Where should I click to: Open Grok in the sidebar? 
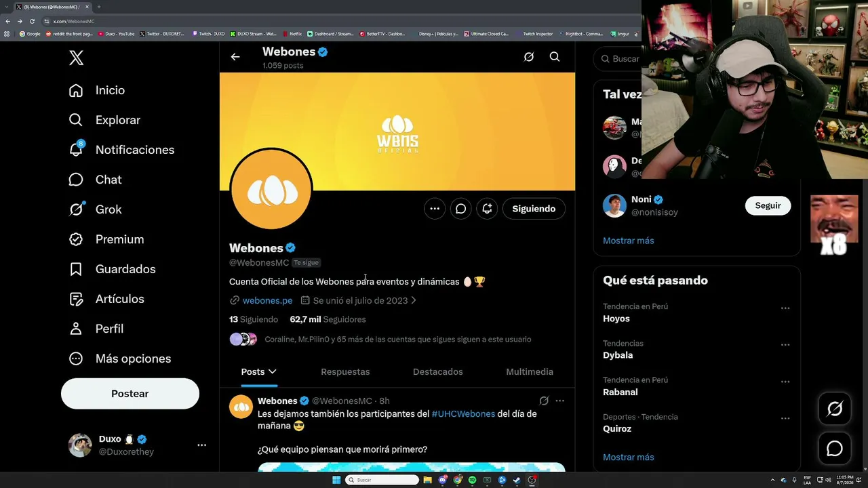pos(96,209)
